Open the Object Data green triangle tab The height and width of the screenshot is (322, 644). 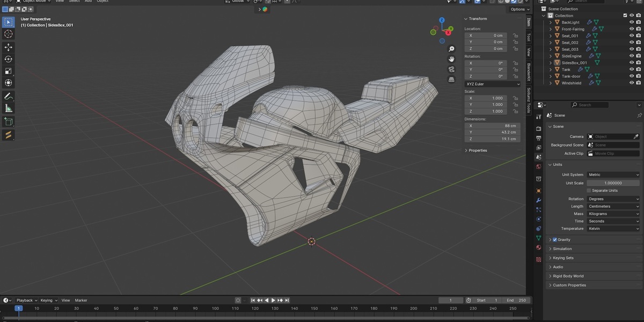539,238
